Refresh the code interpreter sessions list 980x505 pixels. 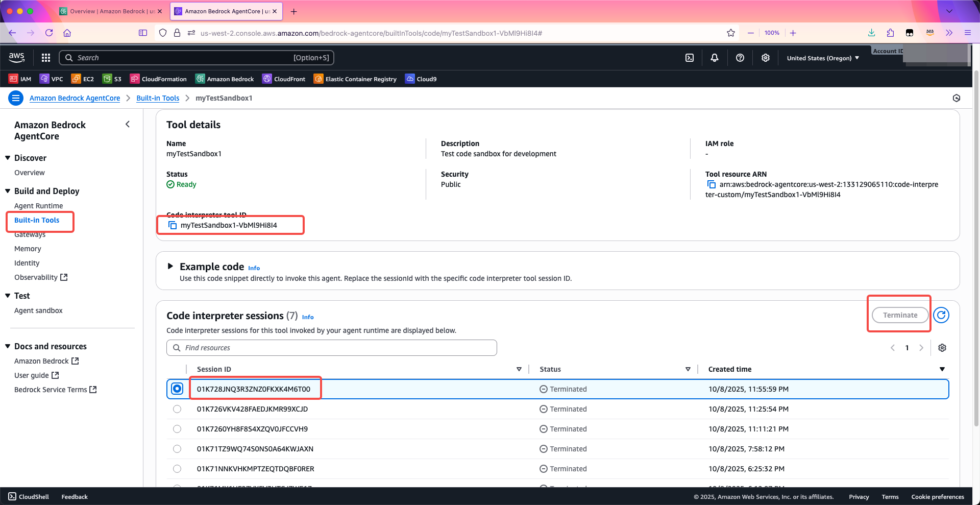pos(941,315)
